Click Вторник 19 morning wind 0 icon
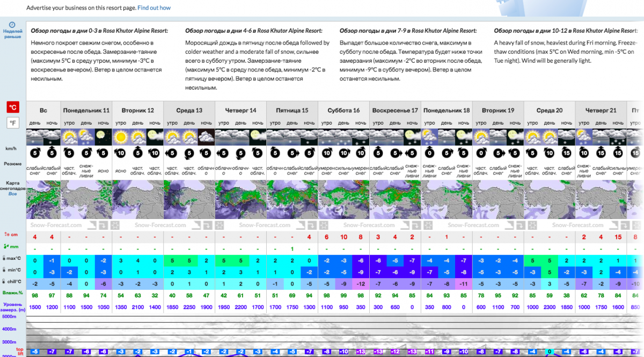Screen dimensions: 644x357 pyautogui.click(x=481, y=153)
